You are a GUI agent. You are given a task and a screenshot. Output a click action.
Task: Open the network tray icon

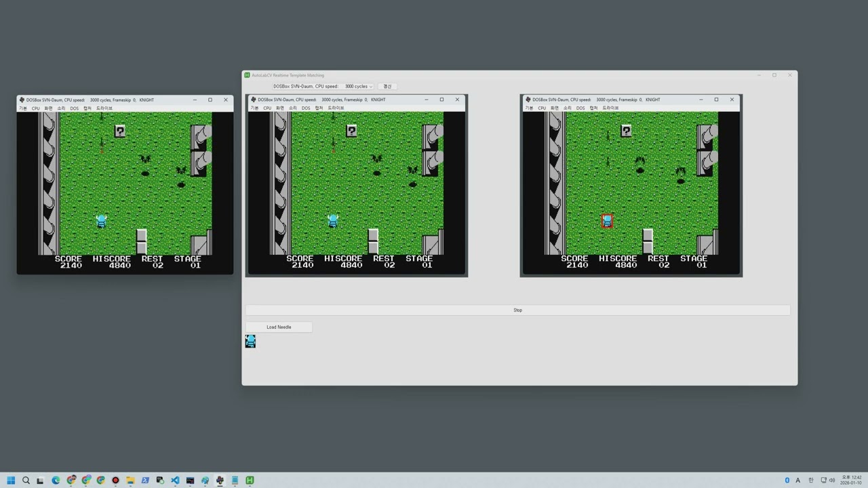click(823, 481)
